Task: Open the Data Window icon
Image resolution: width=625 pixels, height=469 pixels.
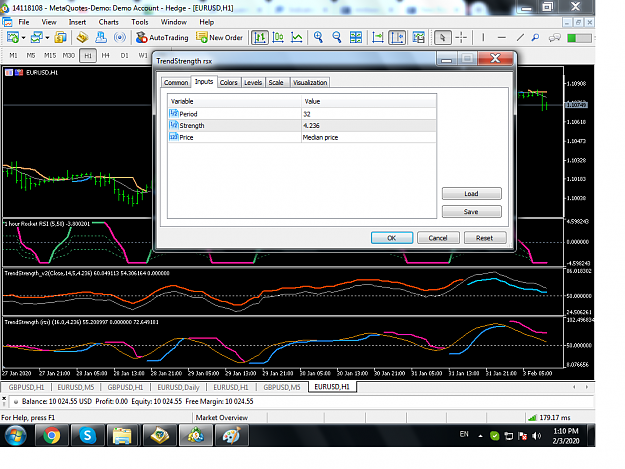Action: click(x=83, y=37)
